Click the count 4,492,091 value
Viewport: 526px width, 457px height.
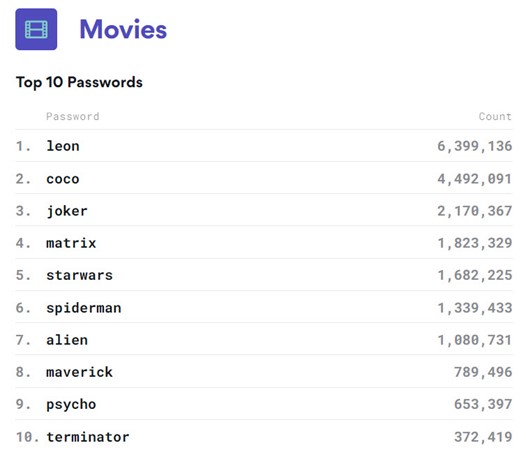[x=475, y=179]
